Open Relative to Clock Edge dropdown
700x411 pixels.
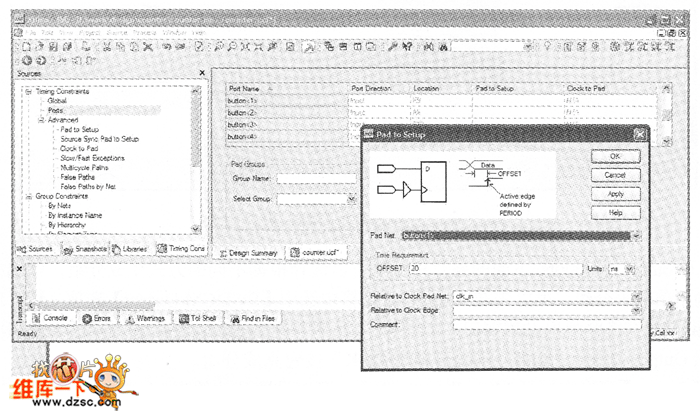tap(637, 310)
